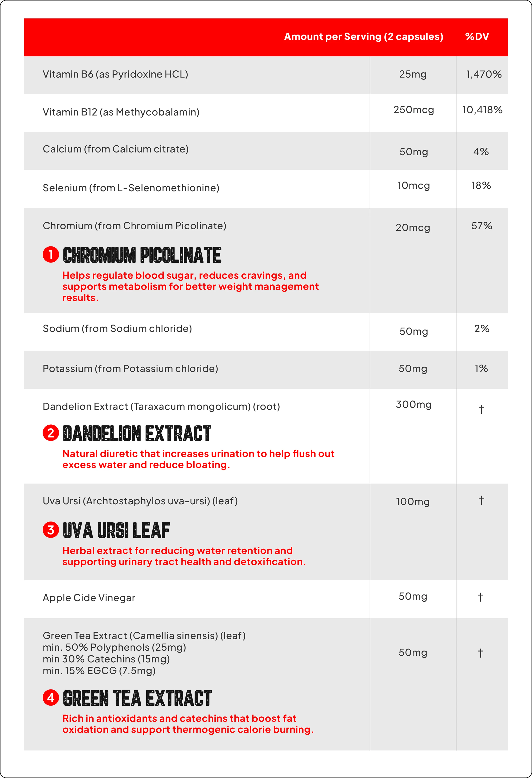Click the UVA URSI LEAF heading
This screenshot has width=532, height=778.
116,530
